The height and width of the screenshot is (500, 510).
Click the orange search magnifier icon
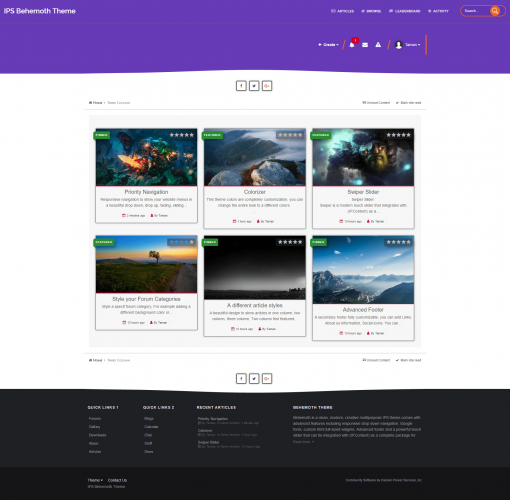pos(495,11)
